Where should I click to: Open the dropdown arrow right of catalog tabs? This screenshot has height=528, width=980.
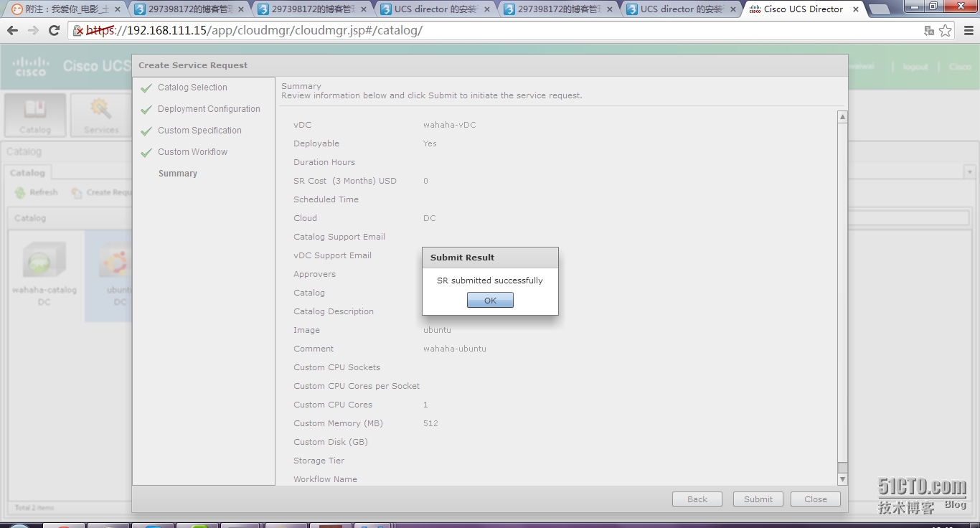(x=969, y=172)
